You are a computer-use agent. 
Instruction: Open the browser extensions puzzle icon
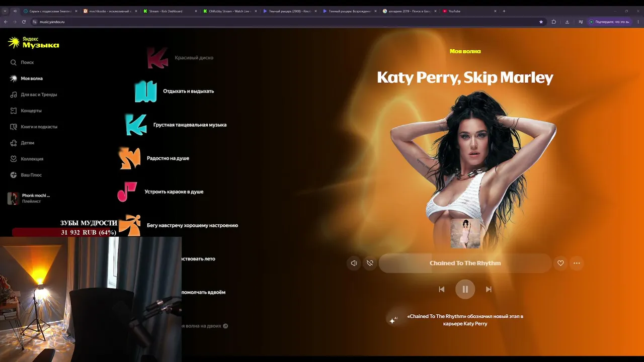554,22
